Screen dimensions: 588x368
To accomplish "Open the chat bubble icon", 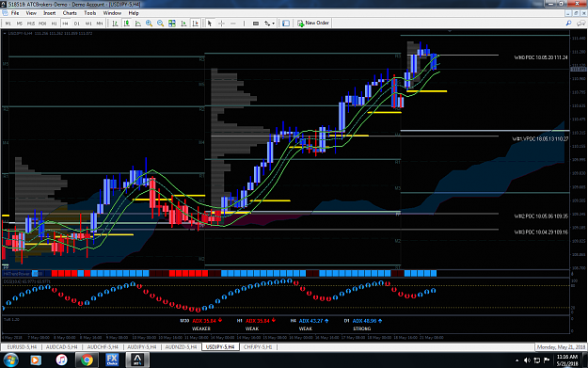I will tap(580, 24).
